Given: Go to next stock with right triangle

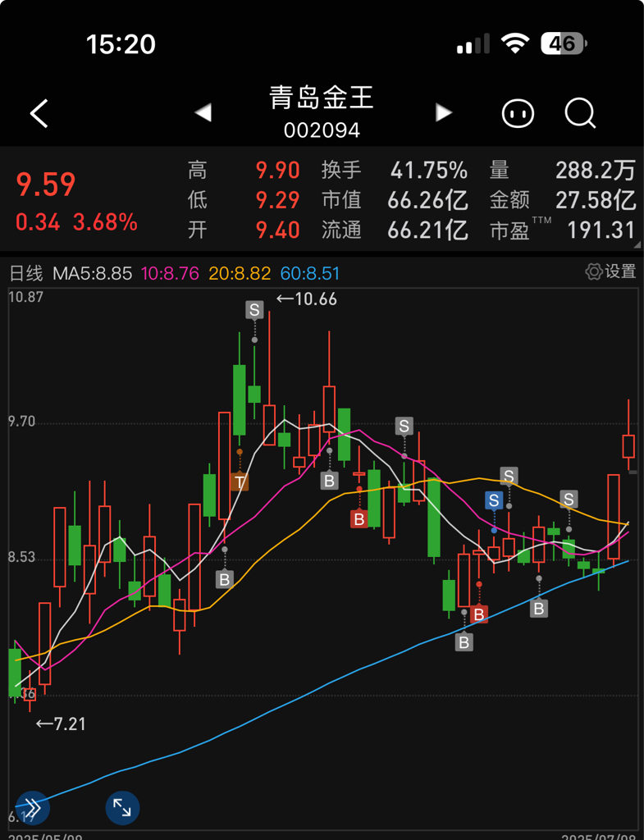Looking at the screenshot, I should pyautogui.click(x=444, y=112).
